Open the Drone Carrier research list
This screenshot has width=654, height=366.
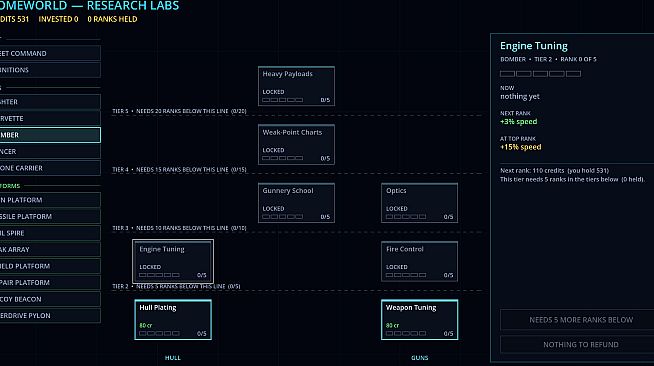click(x=50, y=168)
